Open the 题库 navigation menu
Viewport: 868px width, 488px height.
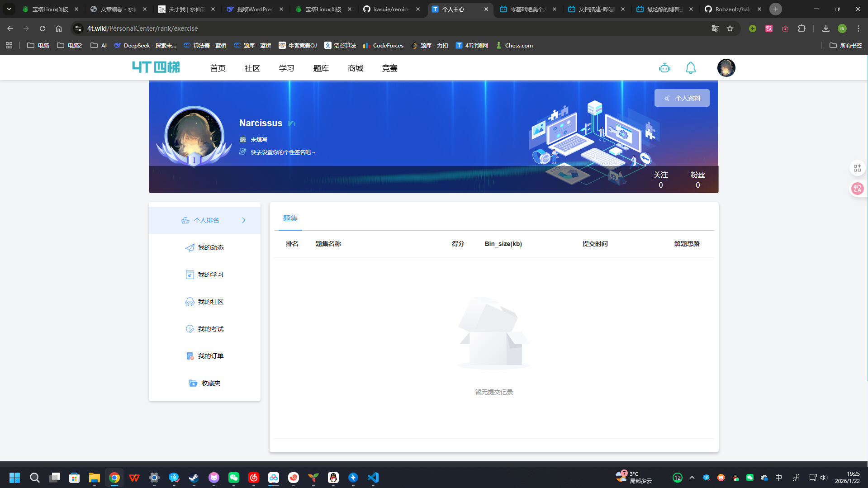pos(321,68)
